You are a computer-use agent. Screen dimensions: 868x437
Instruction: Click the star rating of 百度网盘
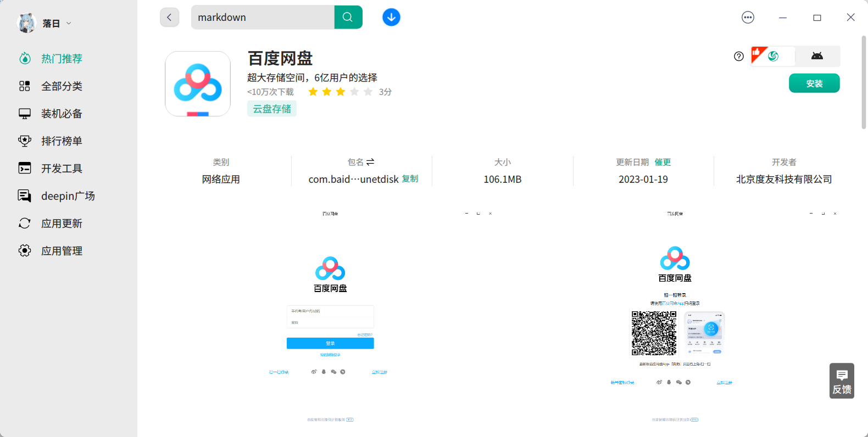[x=341, y=92]
